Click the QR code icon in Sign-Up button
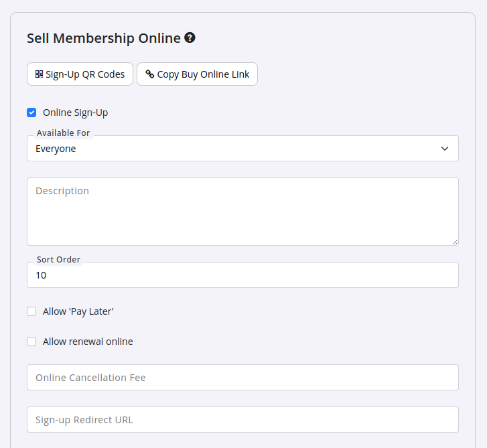Viewport: 487px width, 448px height. [x=39, y=74]
